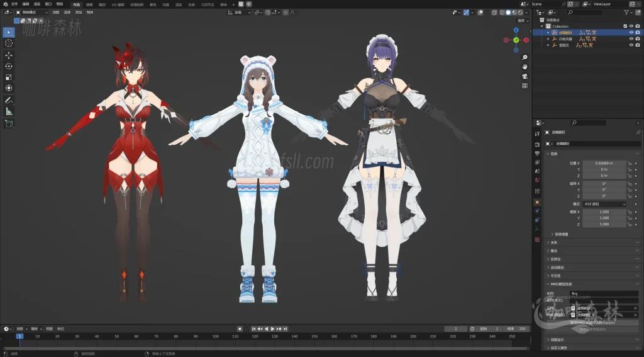
Task: Select solid viewport shading sphere
Action: [x=508, y=13]
